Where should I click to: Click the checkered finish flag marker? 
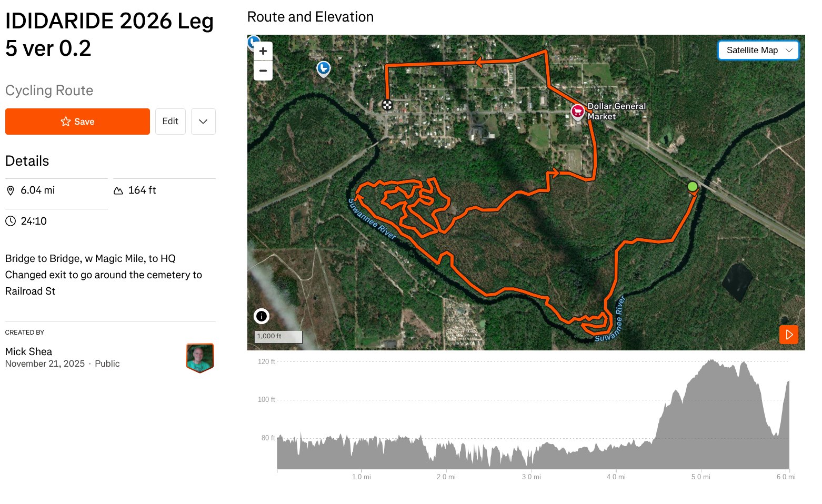pos(387,105)
